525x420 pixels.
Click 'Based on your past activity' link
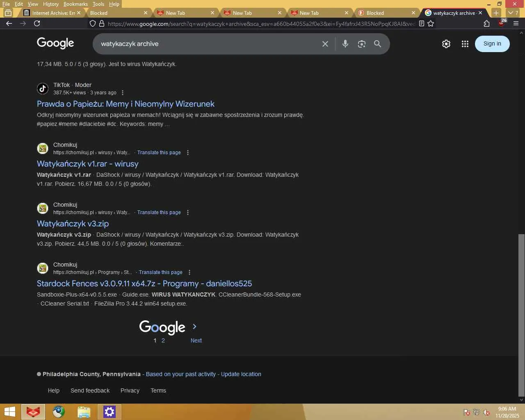coord(181,374)
